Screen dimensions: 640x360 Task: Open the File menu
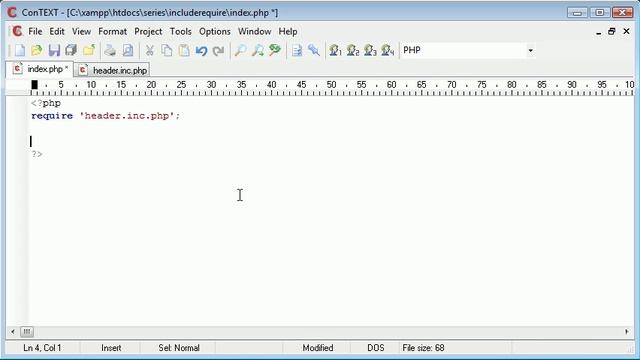[35, 31]
